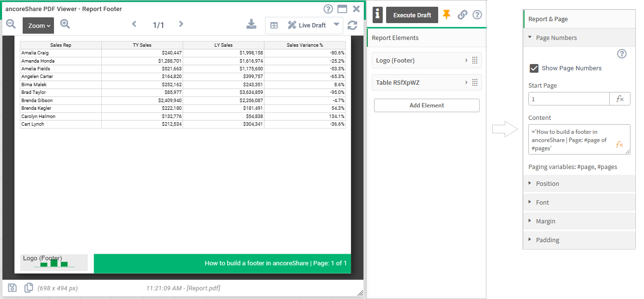644x299 pixels.
Task: Click the copy icon in the viewer footer
Action: pos(29,288)
